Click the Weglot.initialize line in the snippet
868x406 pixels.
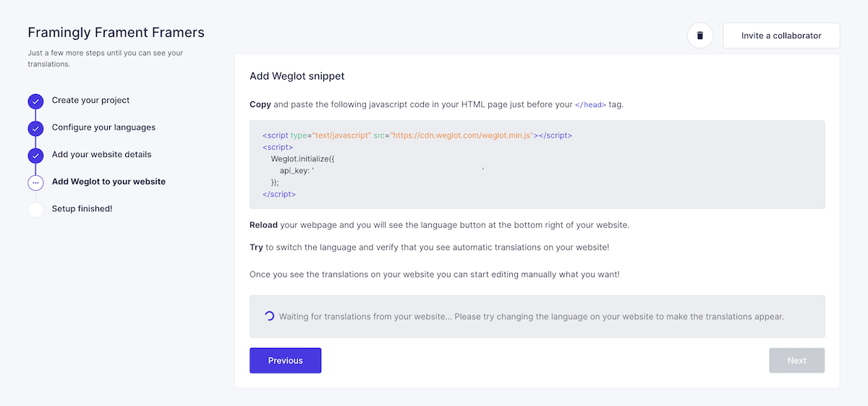coord(304,158)
